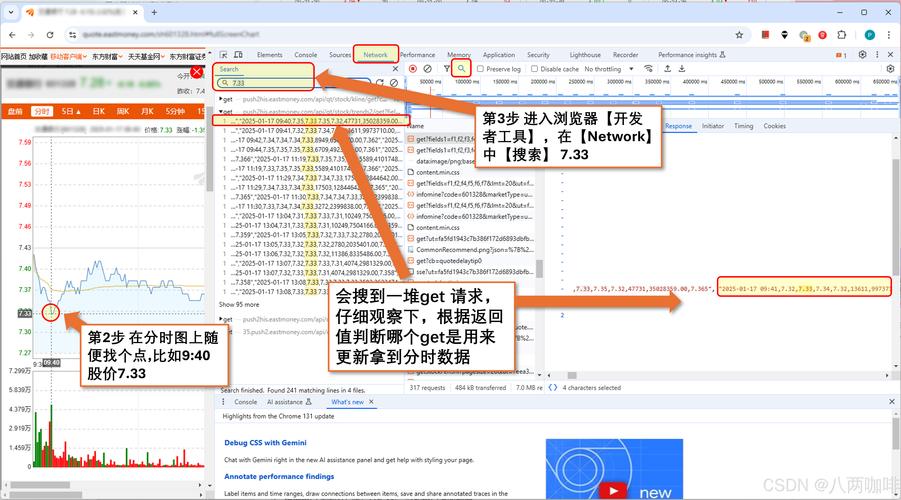901x500 pixels.
Task: Clear the network log with circle-slash icon
Action: pyautogui.click(x=428, y=68)
